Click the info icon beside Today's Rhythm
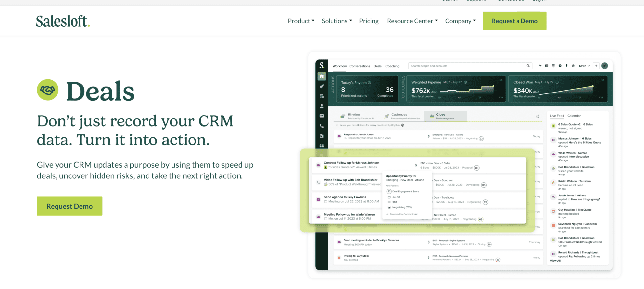644x289 pixels. pyautogui.click(x=369, y=83)
